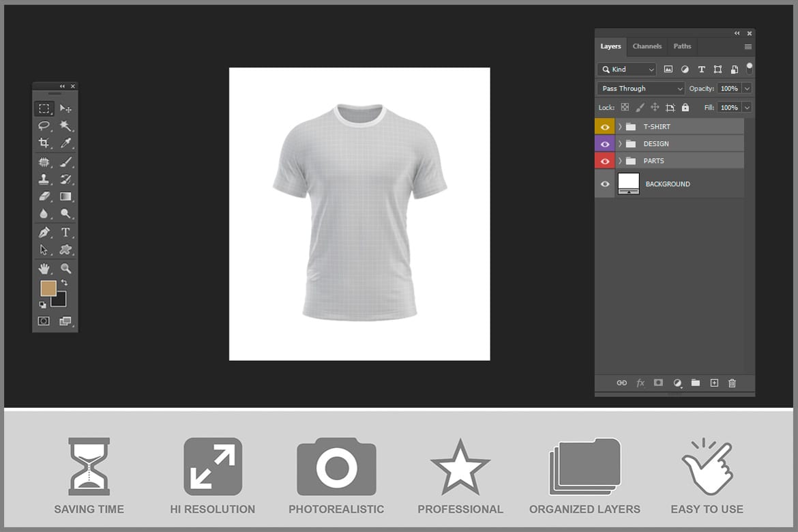798x532 pixels.
Task: Select the Move tool
Action: pos(65,108)
